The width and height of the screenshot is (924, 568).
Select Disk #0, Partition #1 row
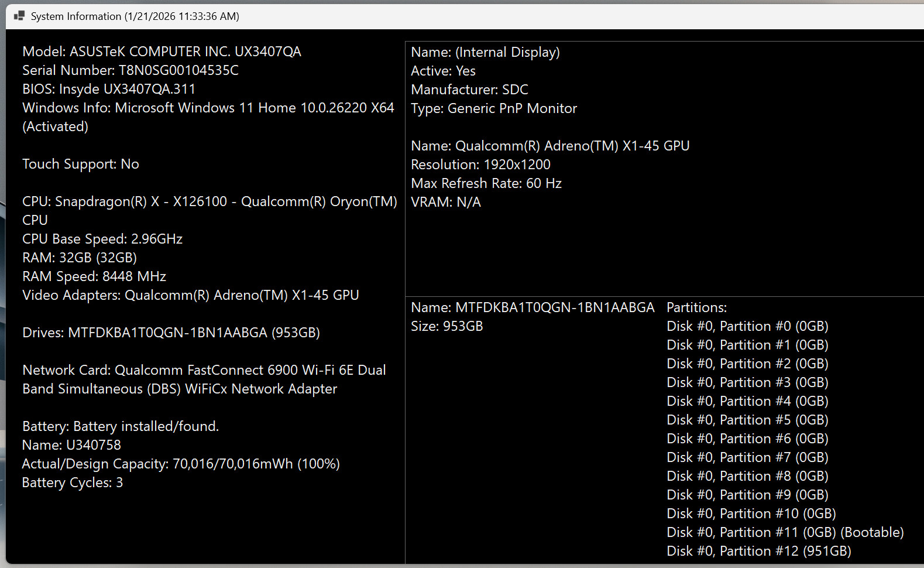point(748,345)
